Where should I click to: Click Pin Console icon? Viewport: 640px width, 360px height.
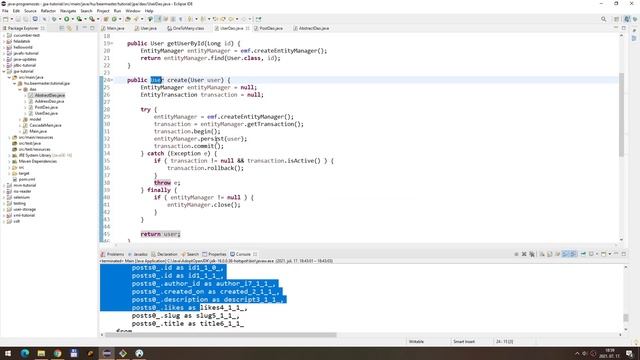(x=583, y=254)
